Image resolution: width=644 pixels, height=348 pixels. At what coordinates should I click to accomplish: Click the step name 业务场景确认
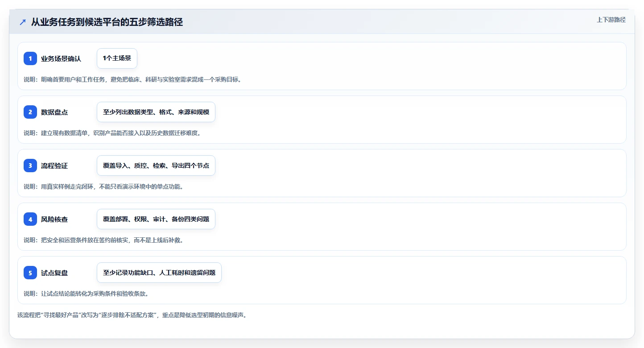(x=61, y=59)
